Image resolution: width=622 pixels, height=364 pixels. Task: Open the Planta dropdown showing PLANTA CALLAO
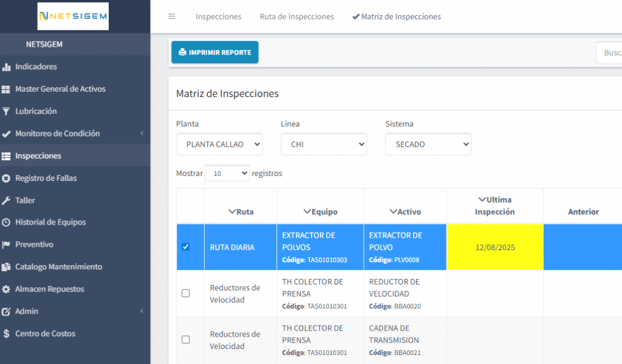tap(219, 144)
